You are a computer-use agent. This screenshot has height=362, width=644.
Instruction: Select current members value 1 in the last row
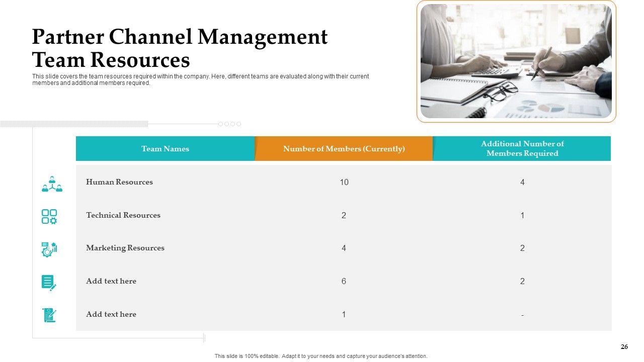344,315
